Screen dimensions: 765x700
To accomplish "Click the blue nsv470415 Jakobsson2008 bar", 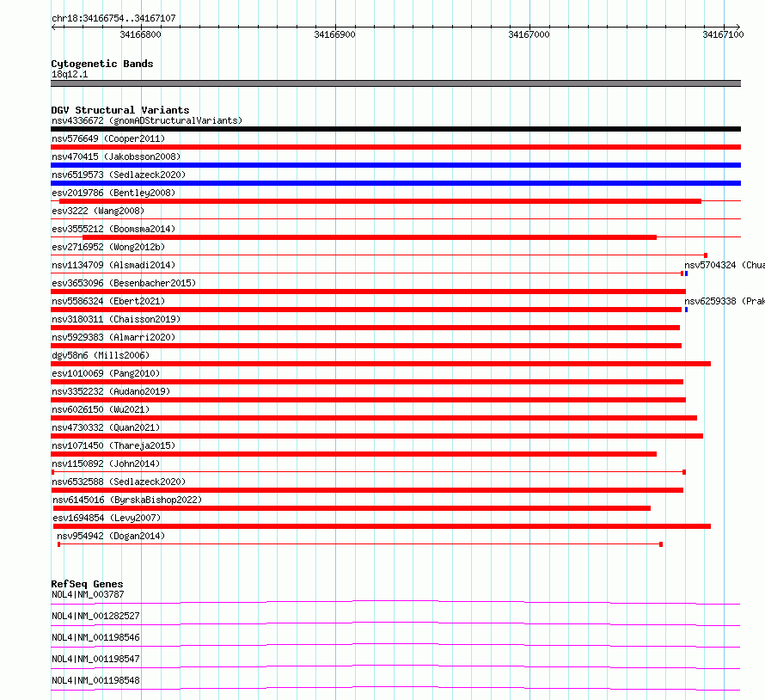I will click(395, 165).
